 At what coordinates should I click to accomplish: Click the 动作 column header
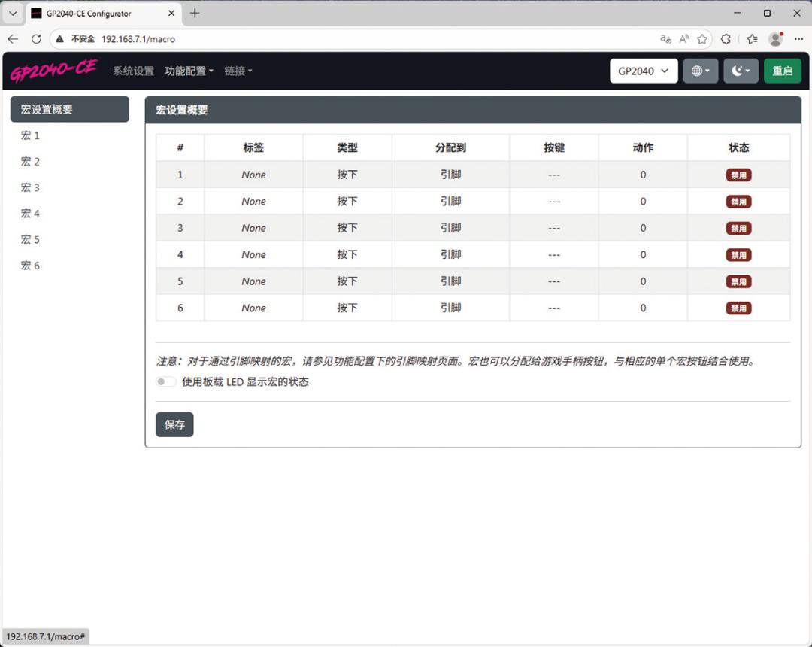click(643, 147)
